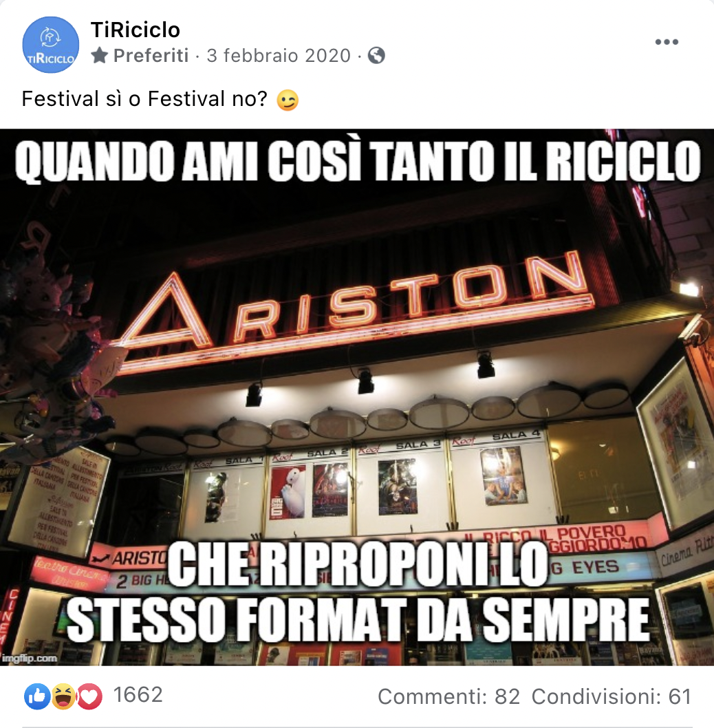The image size is (714, 728).
Task: Click the blue thumbs-up reaction icon
Action: click(37, 696)
